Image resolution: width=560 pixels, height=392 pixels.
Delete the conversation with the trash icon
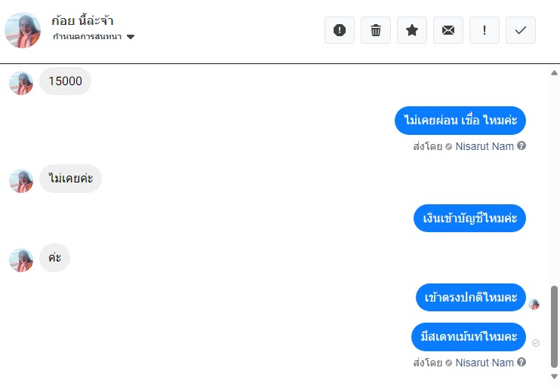(376, 30)
